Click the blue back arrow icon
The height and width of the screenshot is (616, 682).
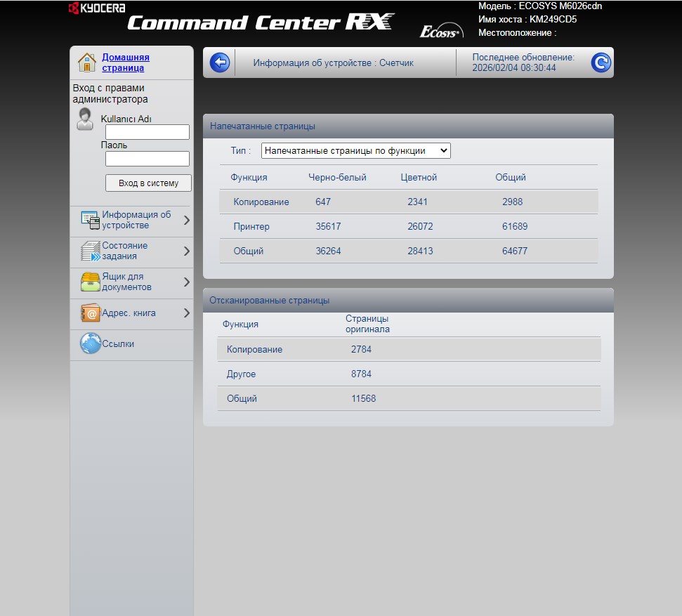click(220, 63)
